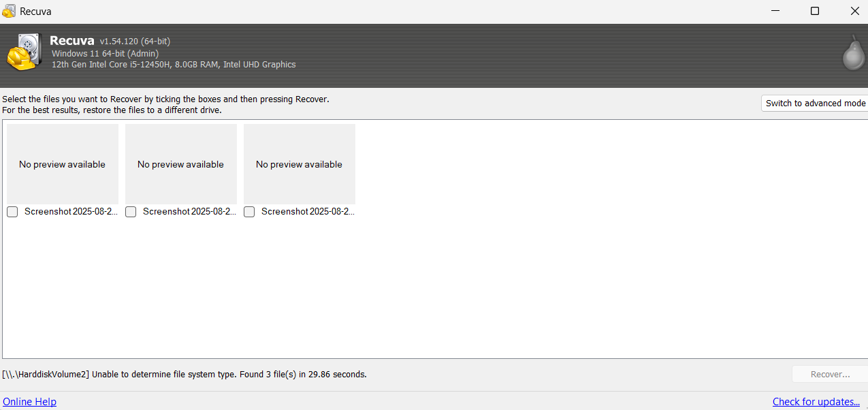Image resolution: width=868 pixels, height=410 pixels.
Task: Click the Recuva title bar app icon
Action: coord(9,11)
